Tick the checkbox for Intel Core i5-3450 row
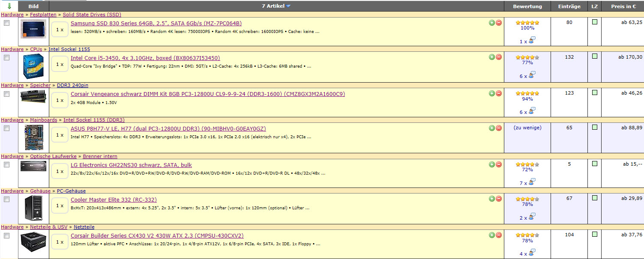The height and width of the screenshot is (259, 644). pyautogui.click(x=6, y=58)
